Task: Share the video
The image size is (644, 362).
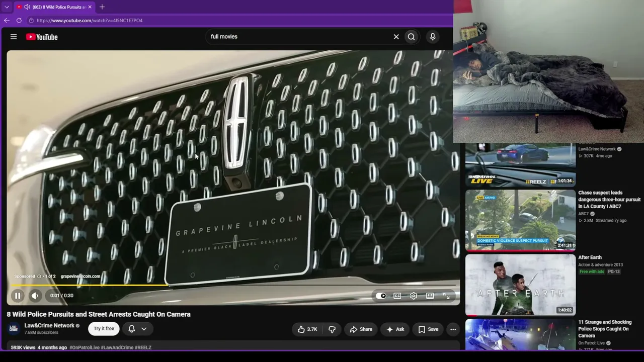Action: click(361, 329)
